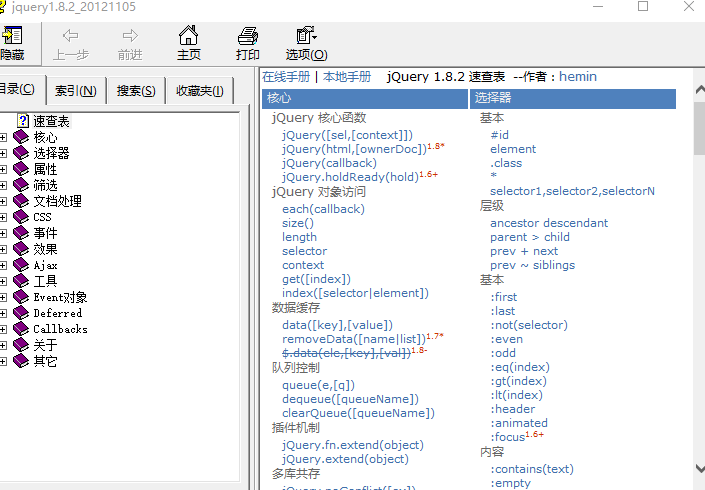This screenshot has height=490, width=705.
Task: Expand the Ajax tree node
Action: click(4, 265)
